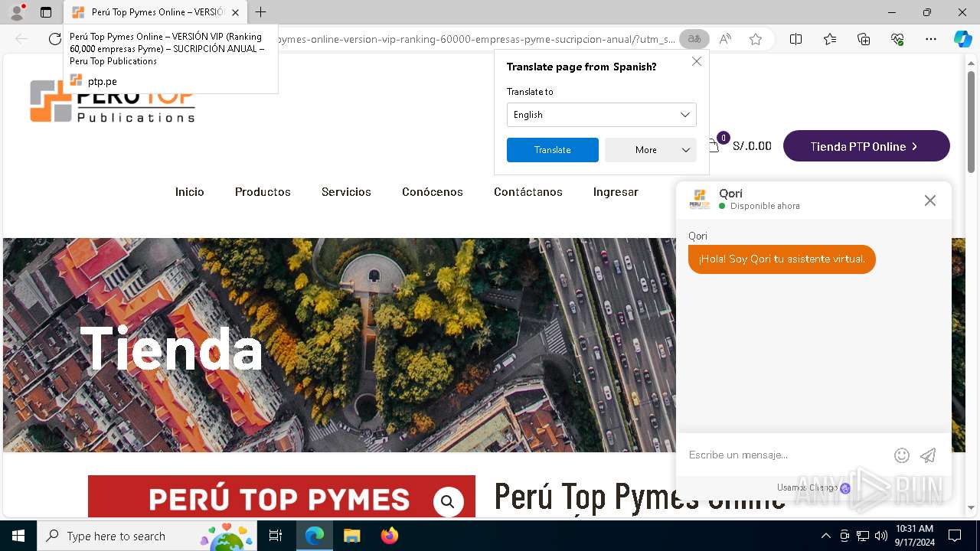Viewport: 980px width, 551px height.
Task: Reload the page with refresh icon
Action: [x=54, y=39]
